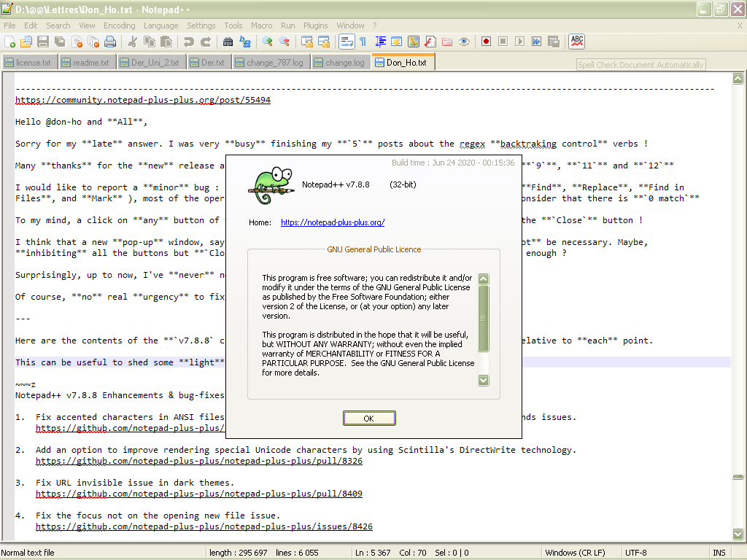
Task: Toggle synchronize vertical scrolling icon
Action: [307, 42]
